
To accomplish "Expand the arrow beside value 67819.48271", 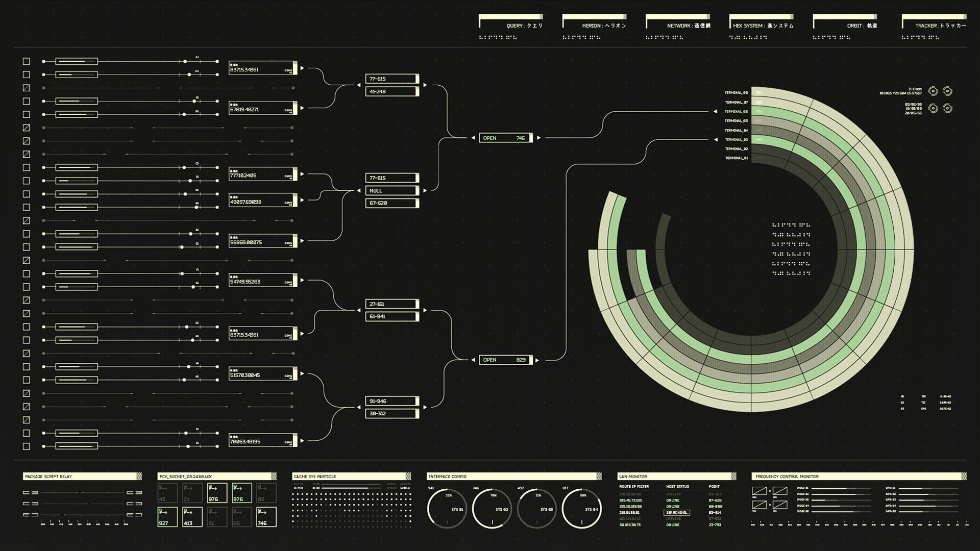I will 302,108.
